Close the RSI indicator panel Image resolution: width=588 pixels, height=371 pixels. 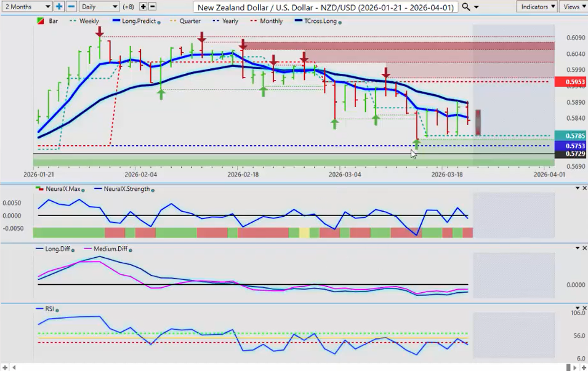(584, 308)
